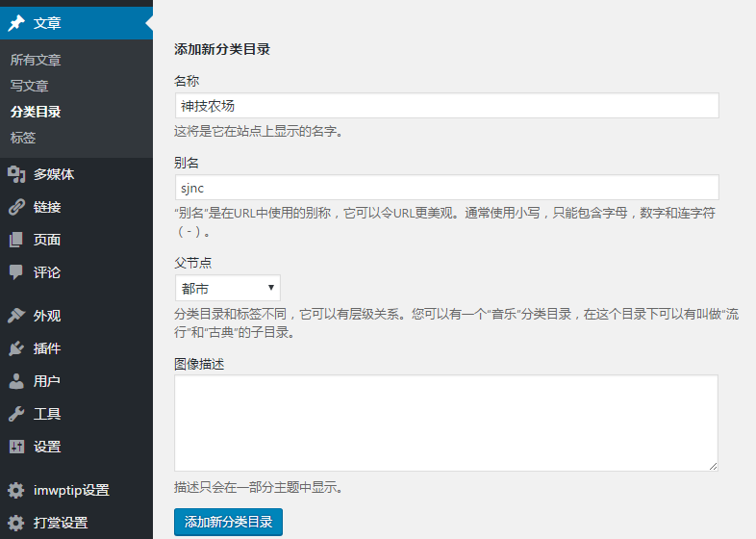Open 标签 submenu item
Image resolution: width=756 pixels, height=539 pixels.
[23, 138]
